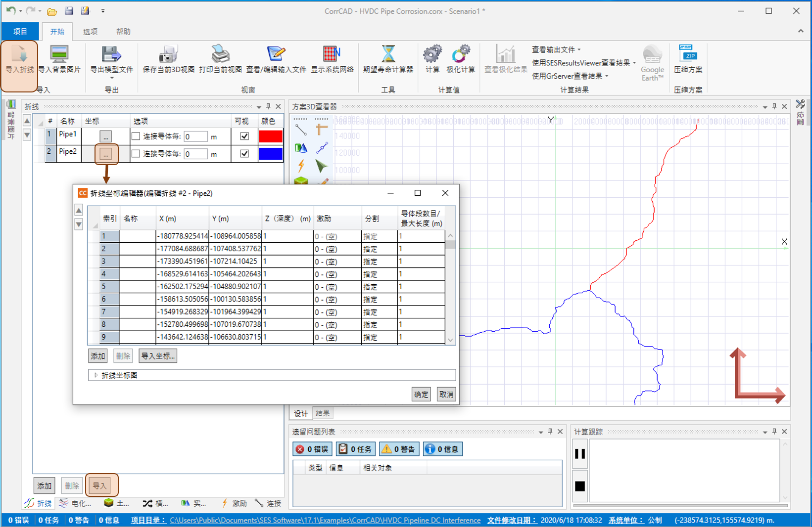Screen dimensions: 812x527
Task: Select the green arrow pointer tool
Action: pos(322,166)
